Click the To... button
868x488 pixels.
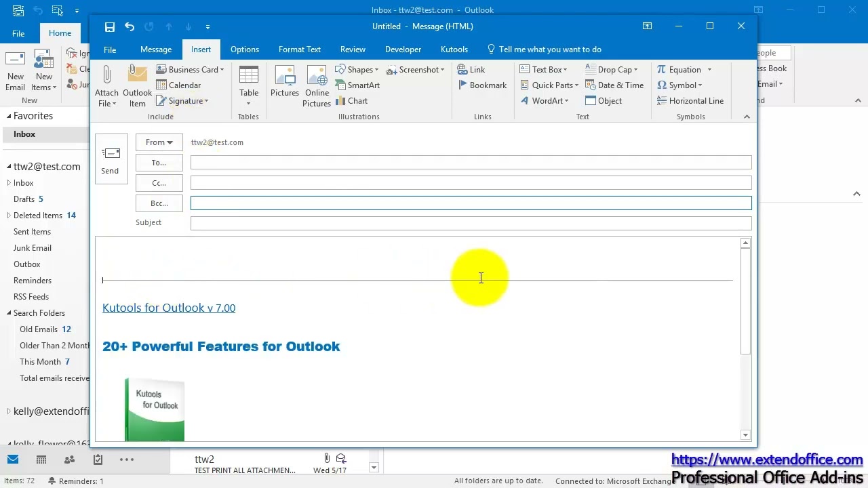(159, 163)
